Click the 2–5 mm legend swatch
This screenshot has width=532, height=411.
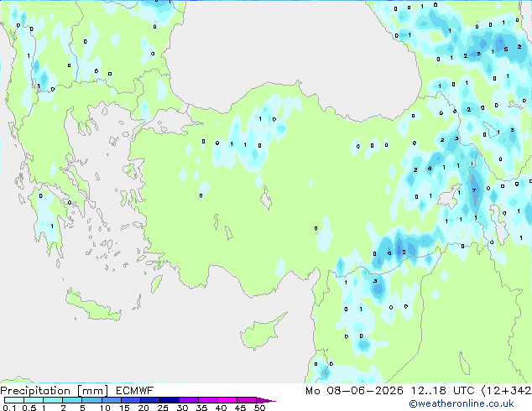72,400
